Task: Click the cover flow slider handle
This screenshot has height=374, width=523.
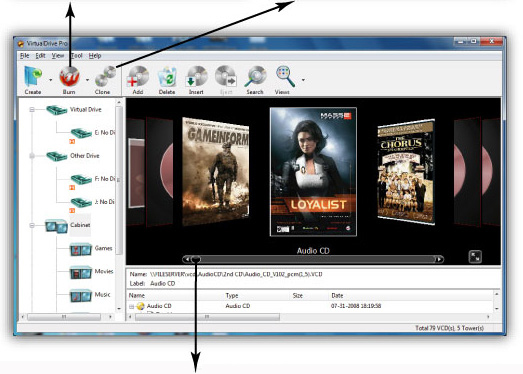Action: pos(196,259)
